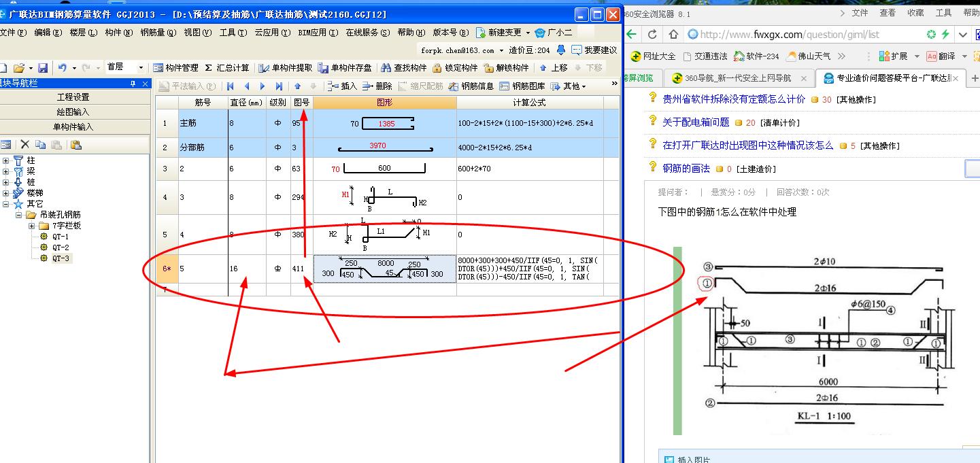Open account email dropdown arrow
Viewport: 980px width, 463px height.
(502, 50)
